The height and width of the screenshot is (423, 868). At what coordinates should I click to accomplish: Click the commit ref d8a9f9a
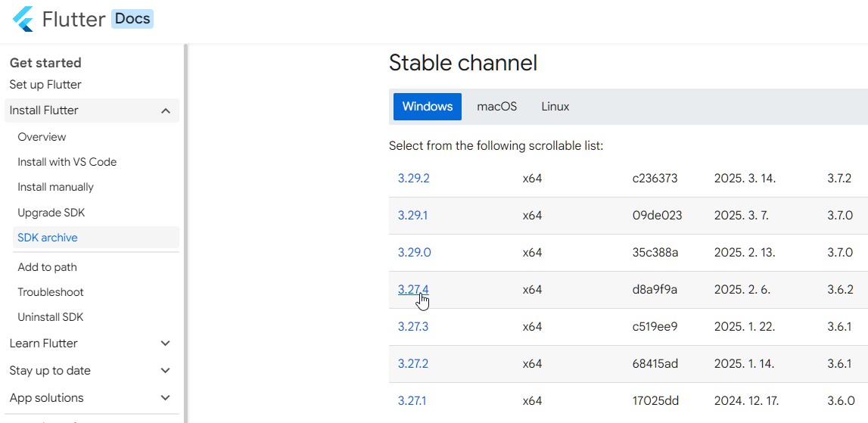655,289
